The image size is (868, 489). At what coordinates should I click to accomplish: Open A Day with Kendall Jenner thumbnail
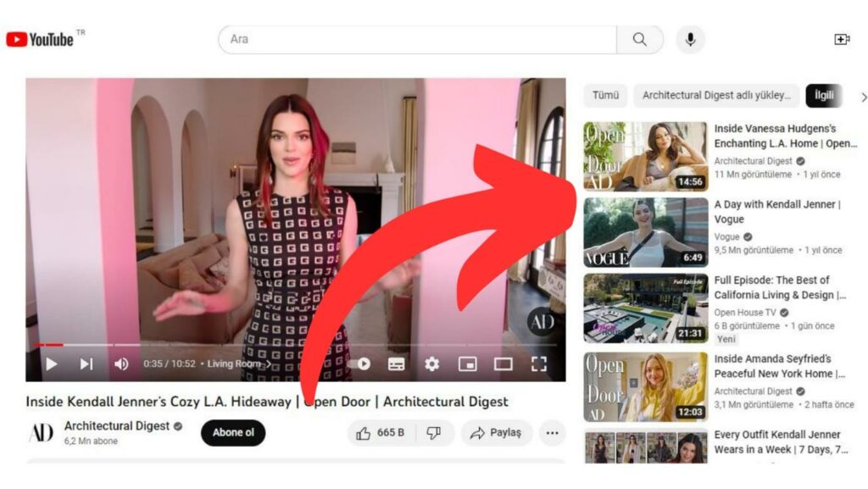(x=645, y=232)
